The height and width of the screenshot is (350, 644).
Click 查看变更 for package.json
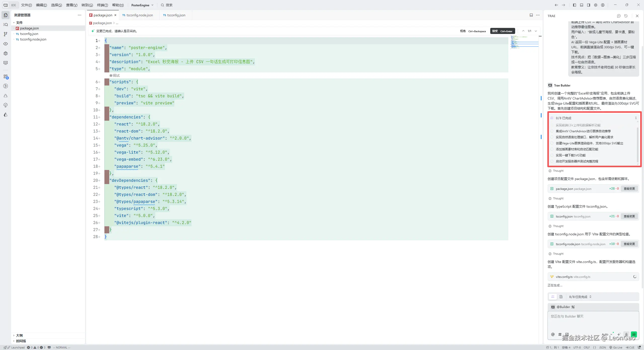coord(629,189)
